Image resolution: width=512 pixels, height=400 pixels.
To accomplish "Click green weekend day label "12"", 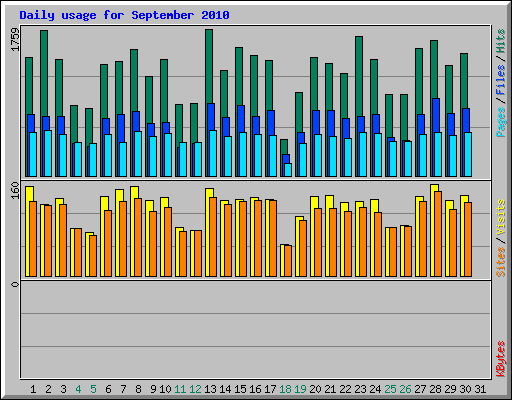I will (195, 389).
